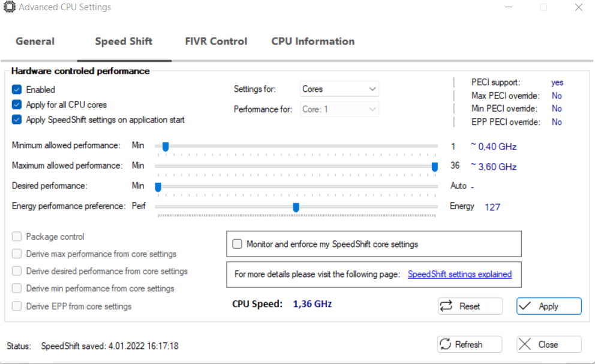595x364 pixels.
Task: Click the Maximum allowed performance slider handle
Action: [x=435, y=167]
